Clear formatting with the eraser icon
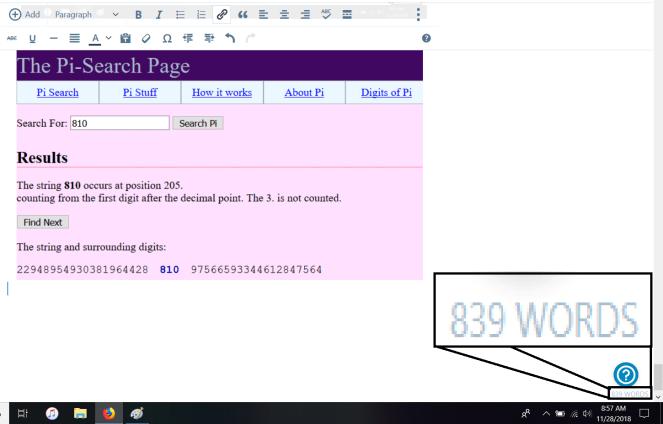663x424 pixels. point(146,38)
